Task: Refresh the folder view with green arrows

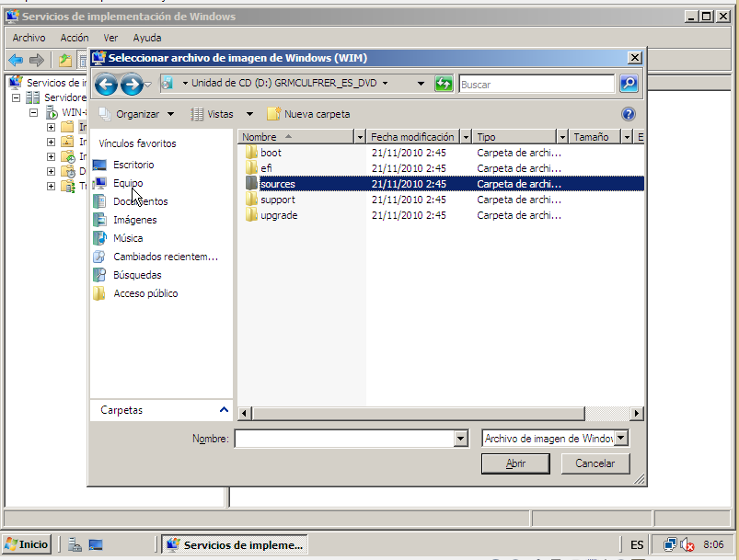Action: point(444,84)
